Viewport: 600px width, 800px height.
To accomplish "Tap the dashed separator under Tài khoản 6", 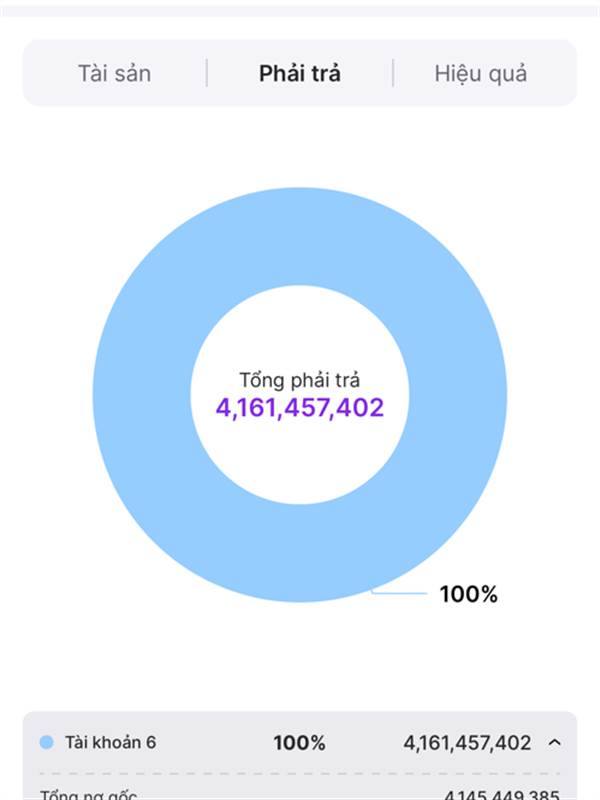I will [x=300, y=774].
